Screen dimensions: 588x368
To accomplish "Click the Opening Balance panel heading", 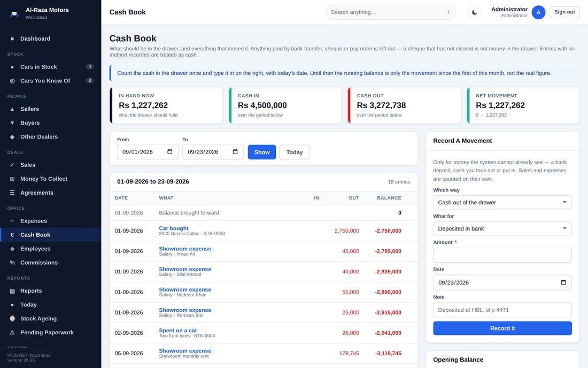I will point(458,359).
